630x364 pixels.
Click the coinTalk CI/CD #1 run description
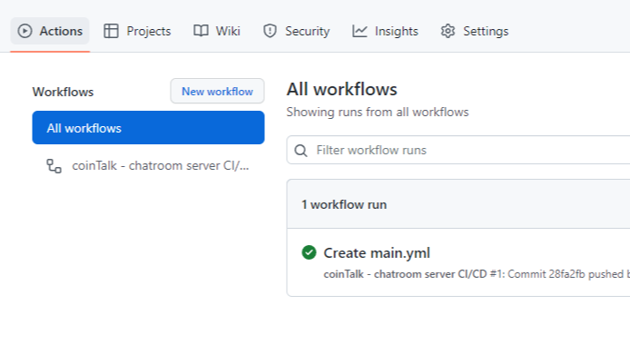[477, 274]
